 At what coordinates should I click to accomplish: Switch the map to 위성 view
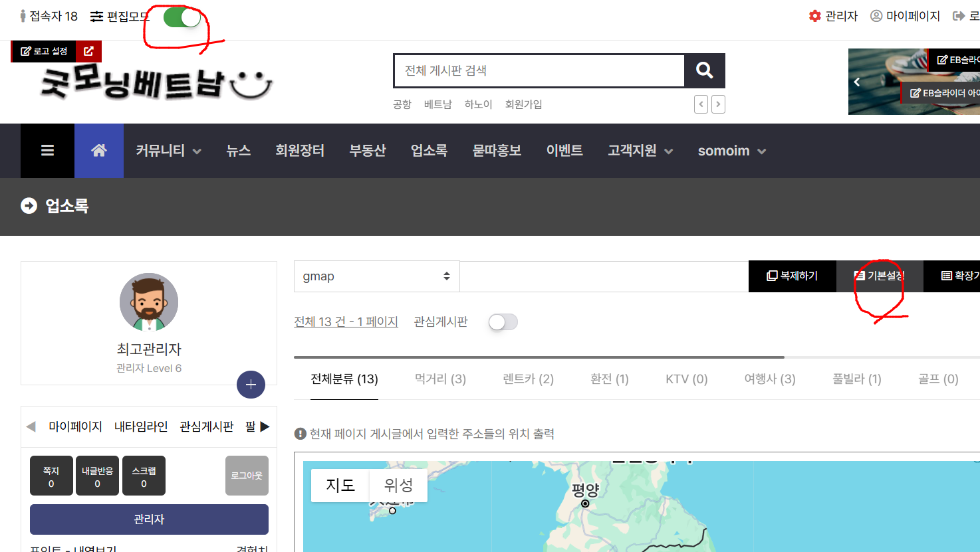(398, 486)
